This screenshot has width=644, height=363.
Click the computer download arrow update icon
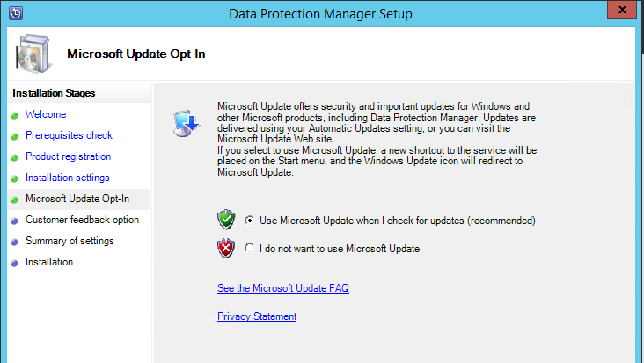pyautogui.click(x=187, y=123)
